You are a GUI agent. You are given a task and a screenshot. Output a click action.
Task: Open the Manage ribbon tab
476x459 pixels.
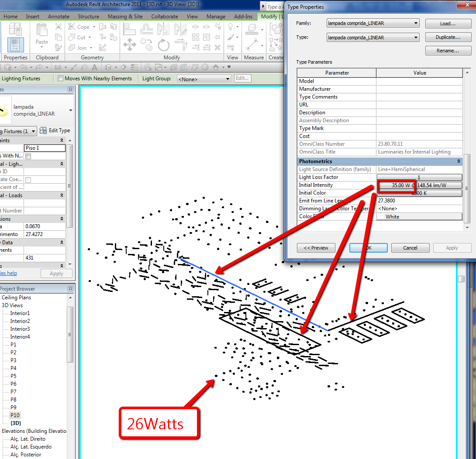pos(216,16)
